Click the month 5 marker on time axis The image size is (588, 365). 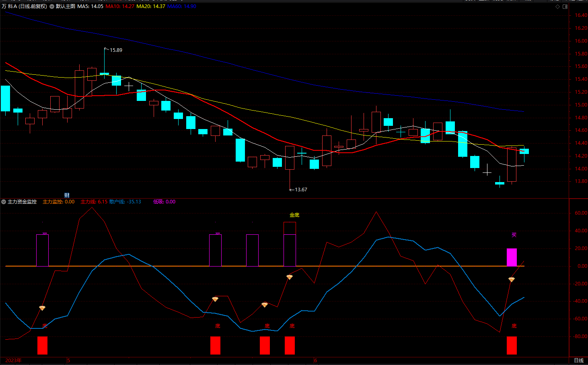(69, 361)
